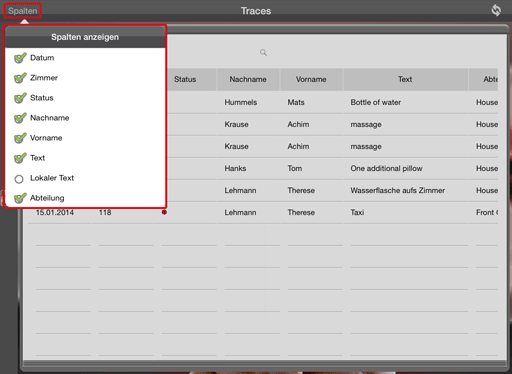The height and width of the screenshot is (374, 512).
Task: Click the Text column header
Action: click(x=405, y=79)
